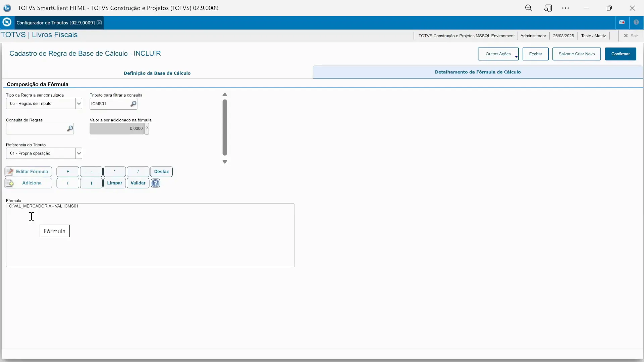Click the Validar formula button
644x362 pixels.
138,183
